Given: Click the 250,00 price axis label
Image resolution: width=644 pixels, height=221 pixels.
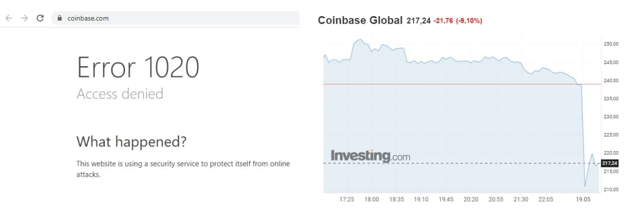Looking at the screenshot, I should click(x=610, y=44).
